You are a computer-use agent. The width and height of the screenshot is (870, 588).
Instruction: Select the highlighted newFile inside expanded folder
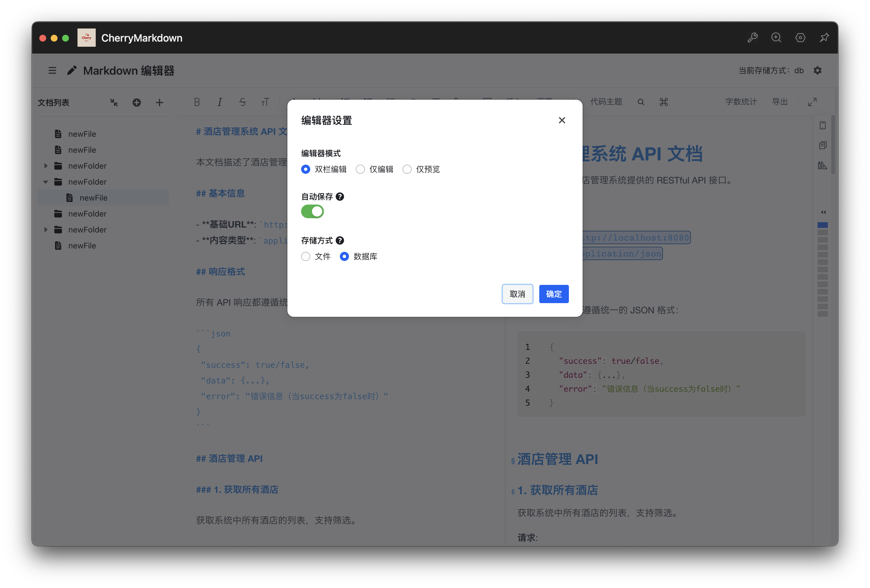click(x=103, y=198)
